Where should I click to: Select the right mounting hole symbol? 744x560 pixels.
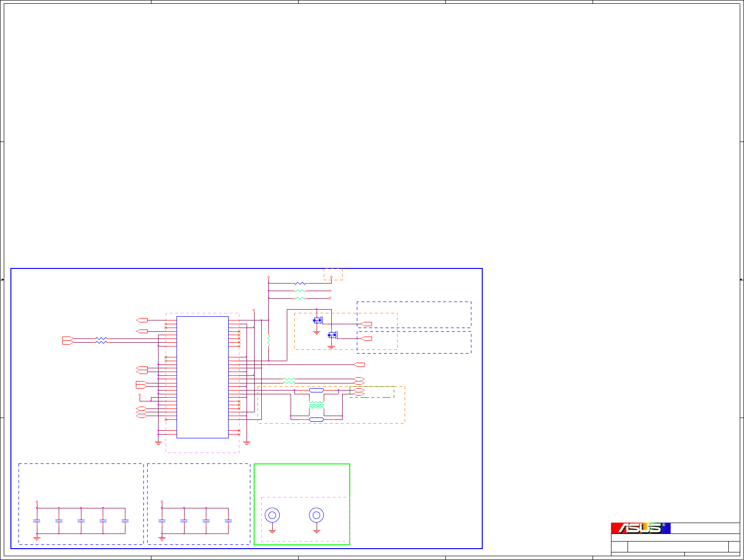317,515
